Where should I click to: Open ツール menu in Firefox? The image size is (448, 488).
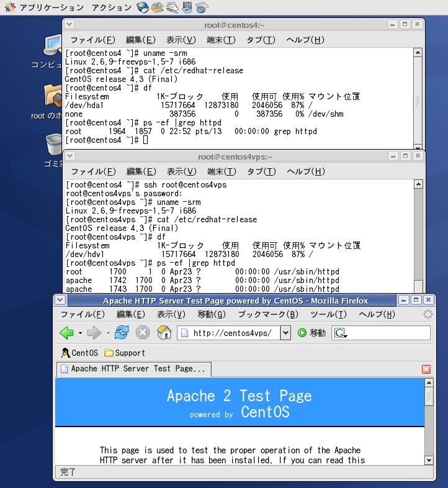pyautogui.click(x=328, y=314)
